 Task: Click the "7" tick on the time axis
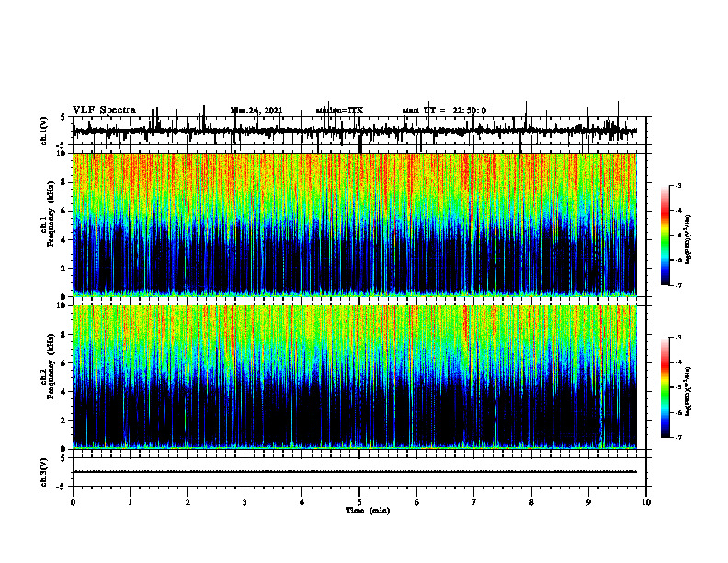474,502
